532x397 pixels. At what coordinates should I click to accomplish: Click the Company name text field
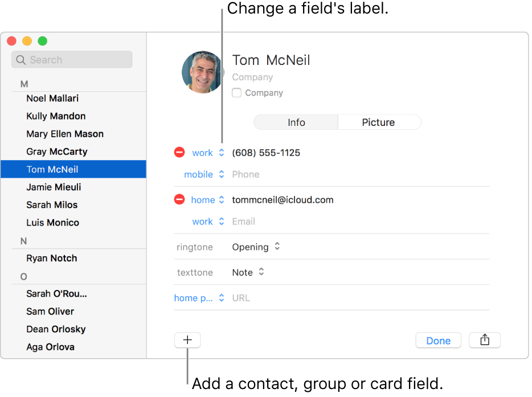click(252, 77)
